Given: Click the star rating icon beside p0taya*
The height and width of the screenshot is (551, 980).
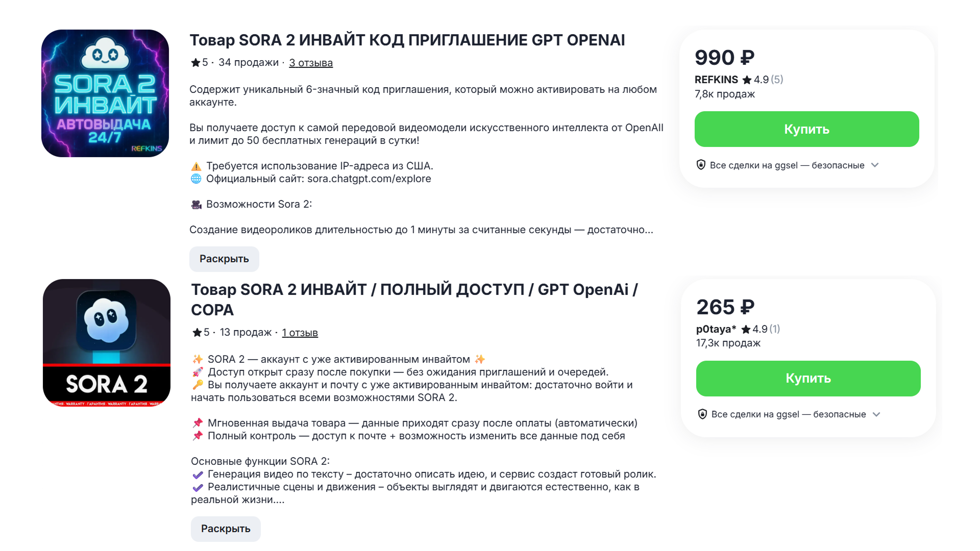Looking at the screenshot, I should pos(746,329).
